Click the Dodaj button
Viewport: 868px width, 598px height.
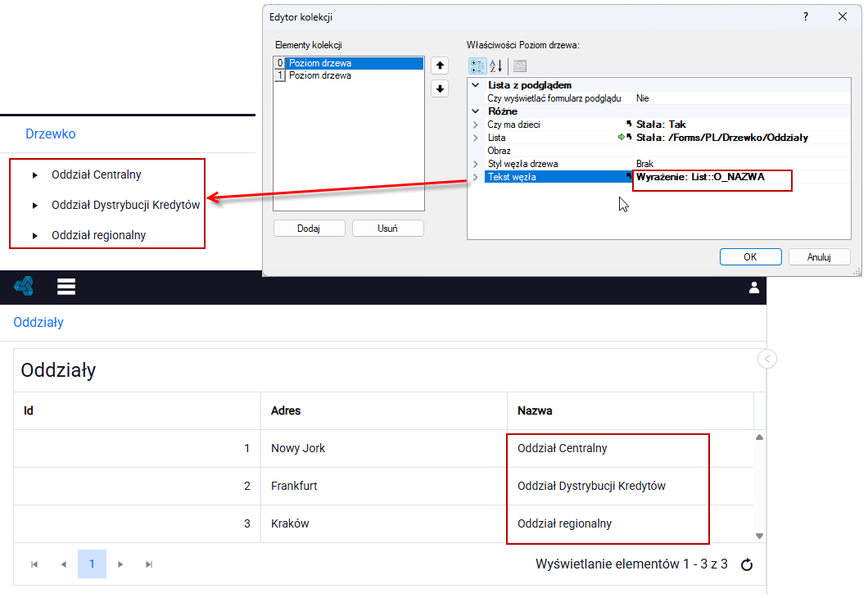coord(309,228)
